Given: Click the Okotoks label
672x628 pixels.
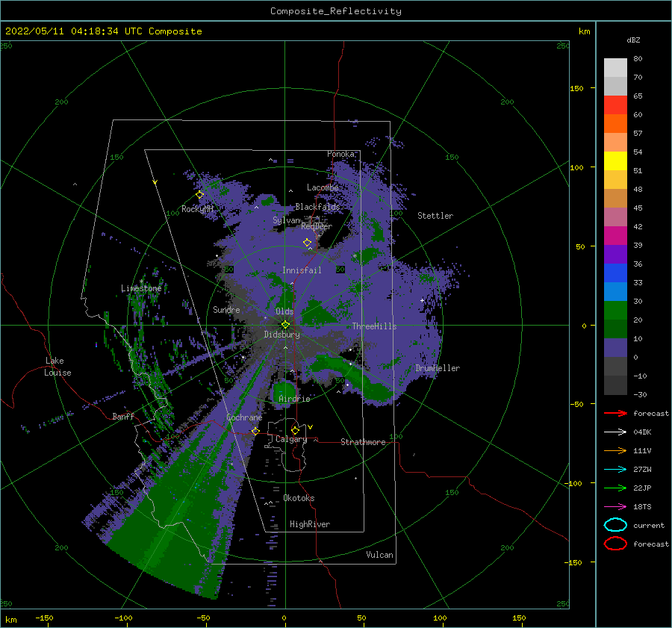Looking at the screenshot, I should 299,498.
